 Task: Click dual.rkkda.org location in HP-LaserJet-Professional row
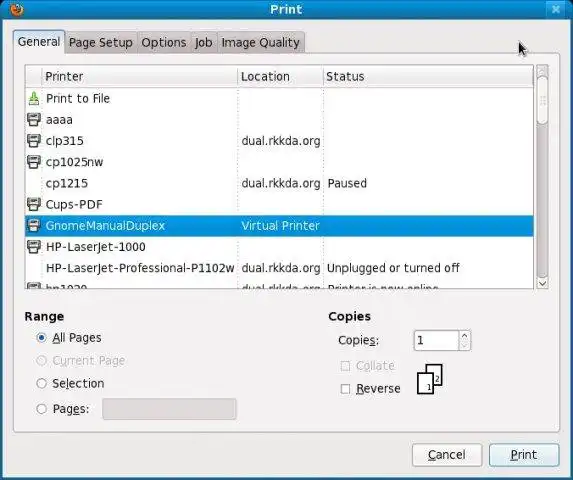click(x=281, y=268)
